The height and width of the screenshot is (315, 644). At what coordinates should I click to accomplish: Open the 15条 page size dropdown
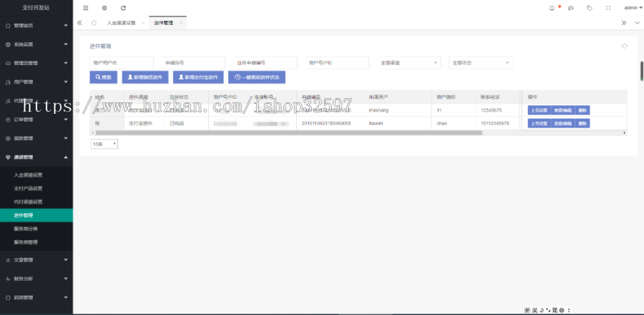104,144
